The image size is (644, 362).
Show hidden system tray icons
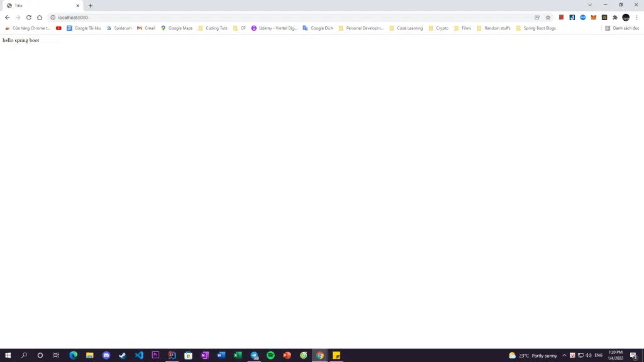coord(564,356)
